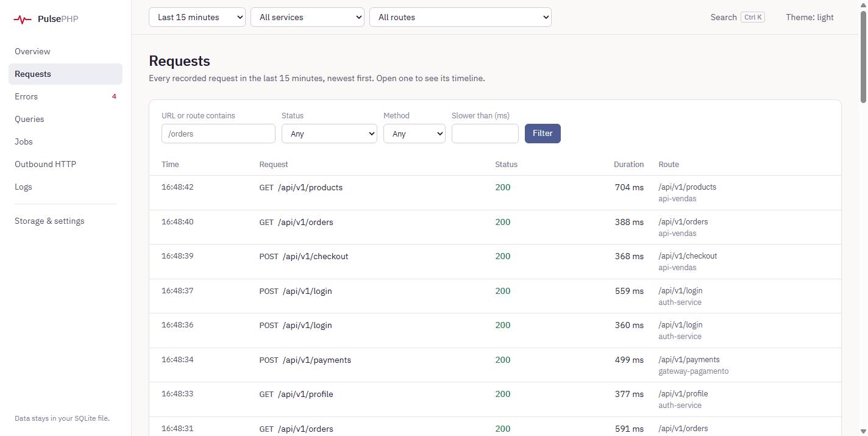Click the 368 ms duration cell

(629, 256)
